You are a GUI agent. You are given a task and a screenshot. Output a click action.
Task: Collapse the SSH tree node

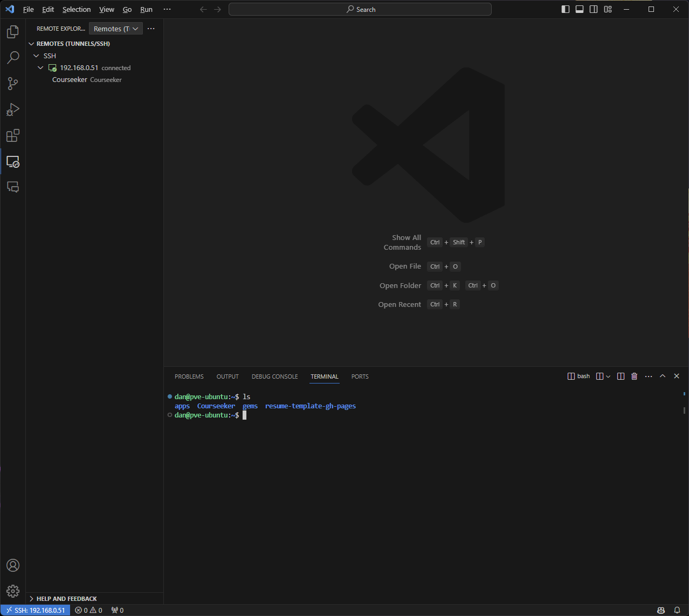36,56
